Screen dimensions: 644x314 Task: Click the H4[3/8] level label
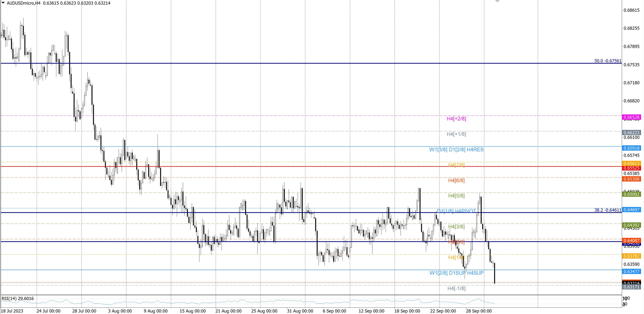[456, 227]
